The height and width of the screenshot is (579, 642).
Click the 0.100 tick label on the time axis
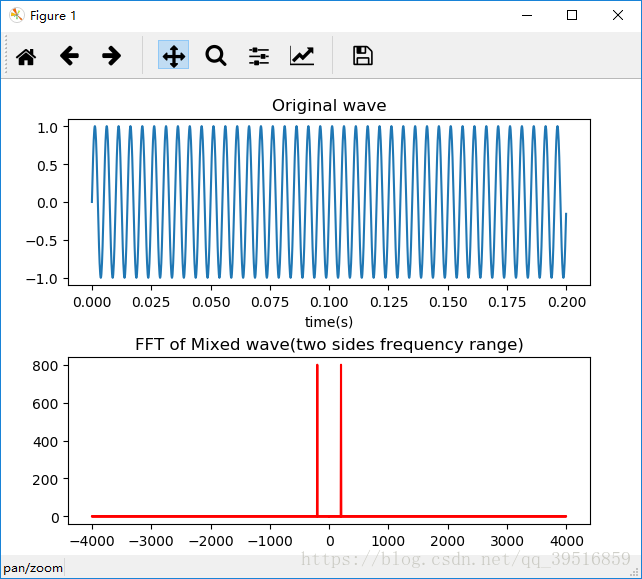point(329,302)
